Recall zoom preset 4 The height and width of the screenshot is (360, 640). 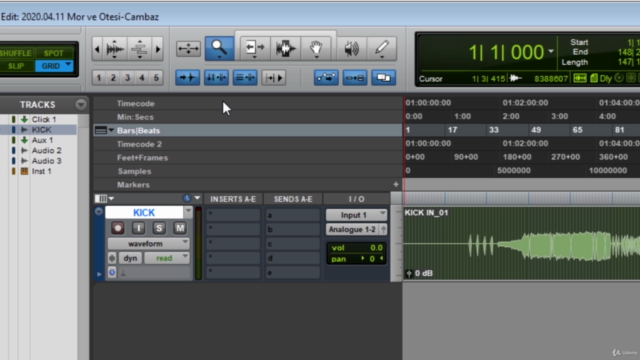click(x=142, y=78)
